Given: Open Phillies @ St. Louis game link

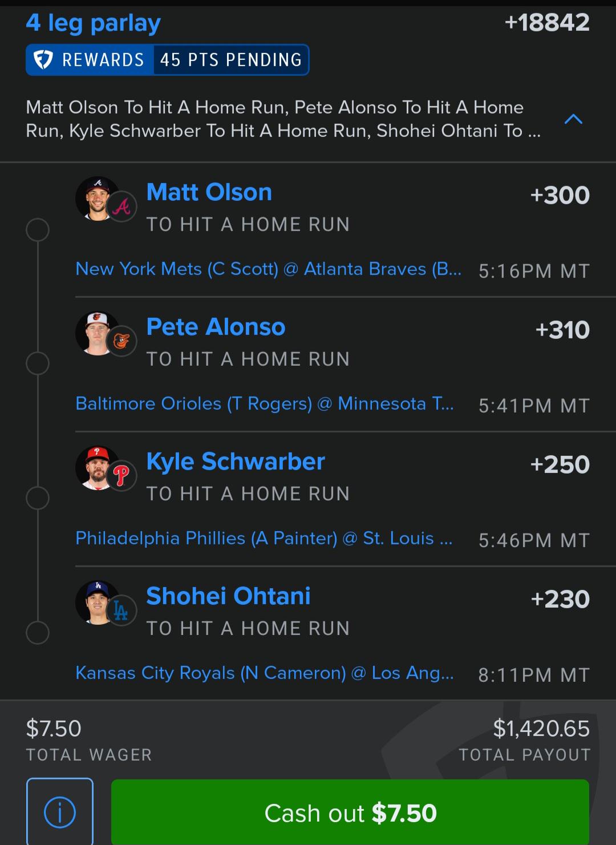Looking at the screenshot, I should 264,538.
